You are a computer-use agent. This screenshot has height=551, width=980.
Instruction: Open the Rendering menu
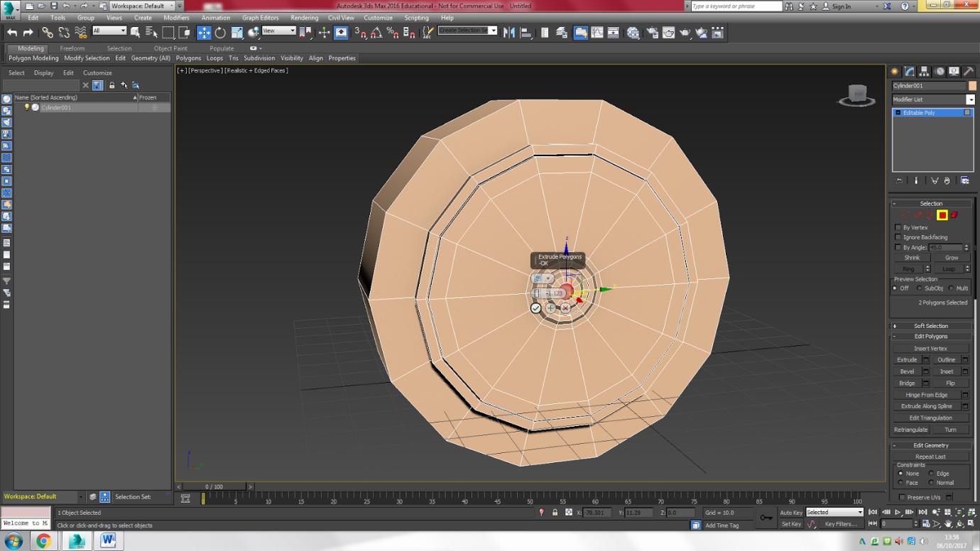(x=304, y=18)
